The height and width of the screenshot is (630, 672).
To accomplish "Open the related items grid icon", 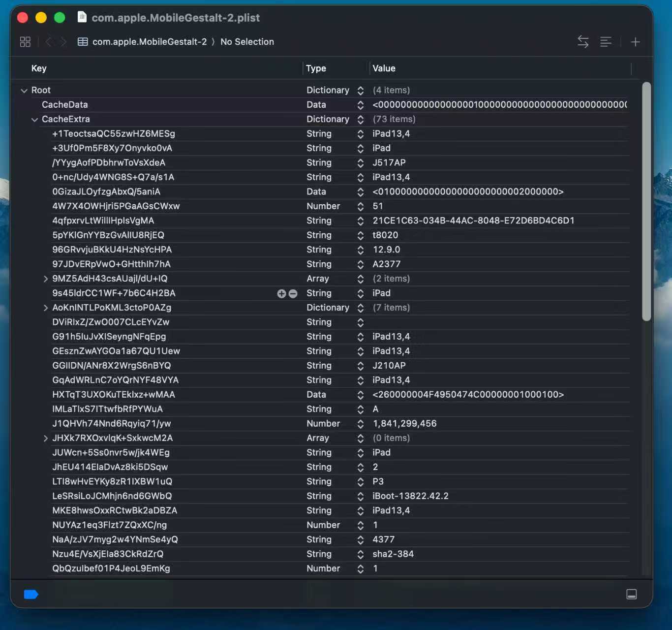I will point(25,42).
